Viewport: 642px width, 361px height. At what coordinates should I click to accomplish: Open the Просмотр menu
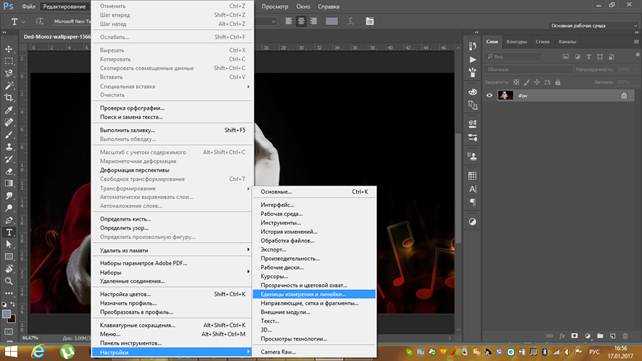(275, 6)
